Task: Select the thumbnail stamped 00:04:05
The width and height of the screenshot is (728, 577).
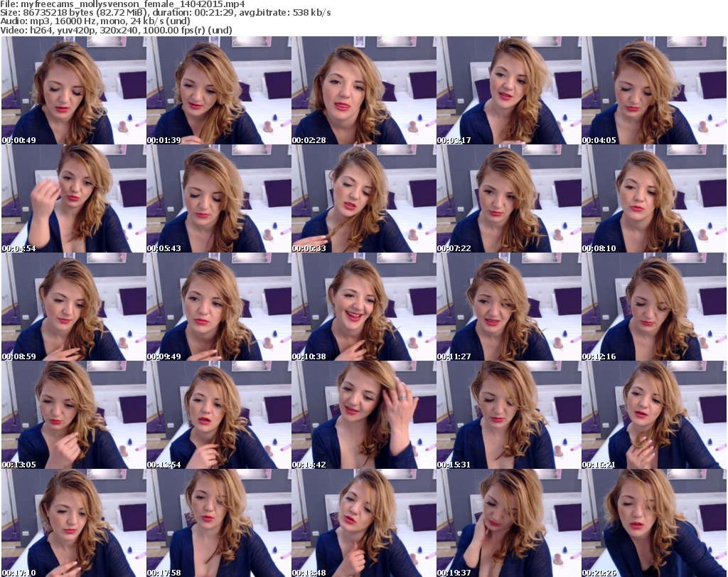Action: (x=654, y=90)
